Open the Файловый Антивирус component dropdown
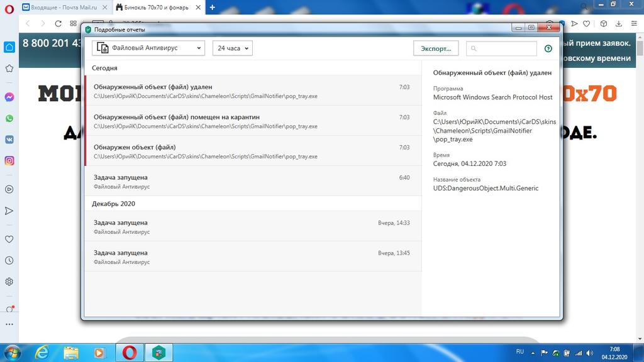The width and height of the screenshot is (644, 362). pos(148,48)
